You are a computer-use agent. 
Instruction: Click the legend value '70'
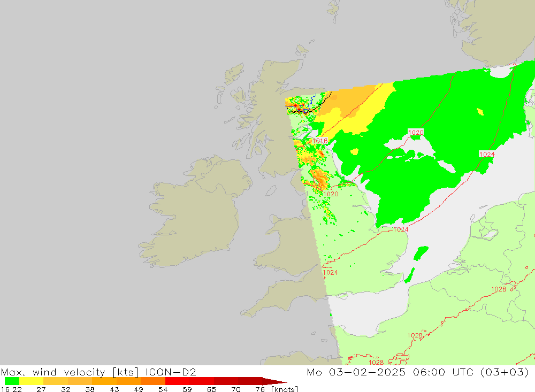point(236,389)
